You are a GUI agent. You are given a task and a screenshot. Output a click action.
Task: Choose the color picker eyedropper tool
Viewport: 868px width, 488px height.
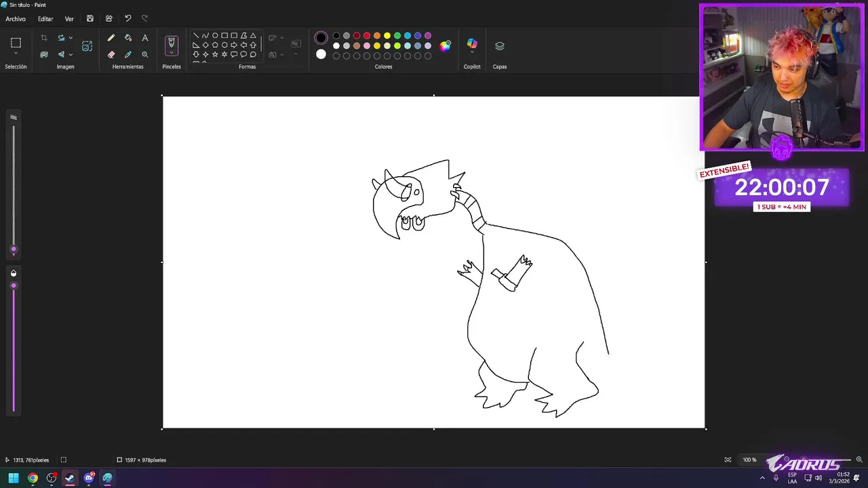pyautogui.click(x=128, y=54)
